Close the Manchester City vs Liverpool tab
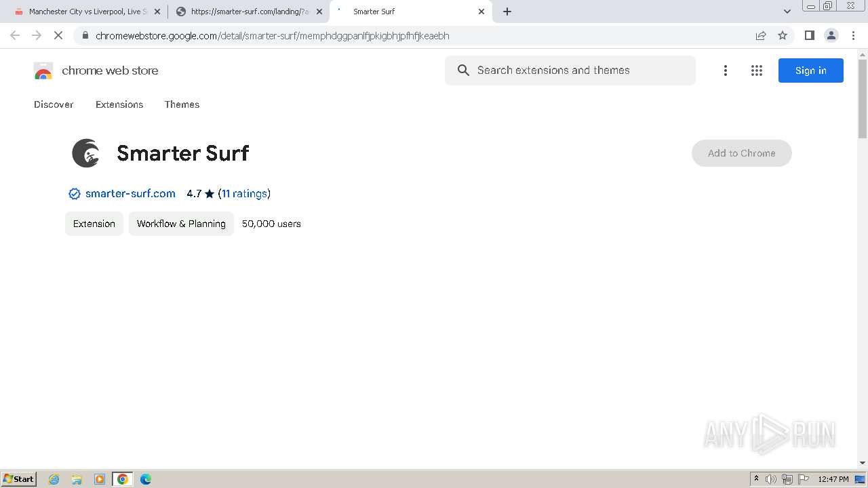The height and width of the screenshot is (488, 868). point(157,12)
